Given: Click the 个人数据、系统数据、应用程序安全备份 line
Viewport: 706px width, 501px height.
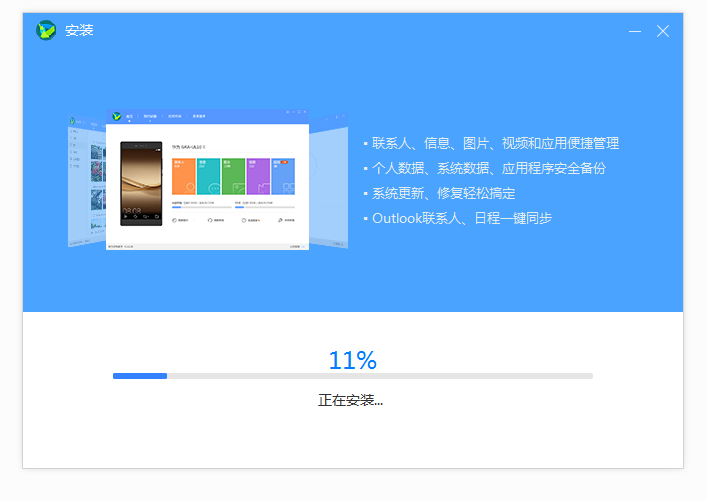Looking at the screenshot, I should point(489,168).
